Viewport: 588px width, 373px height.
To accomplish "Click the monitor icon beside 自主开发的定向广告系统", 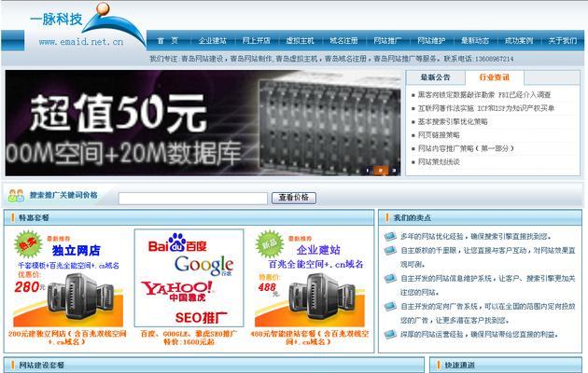I will pyautogui.click(x=390, y=307).
